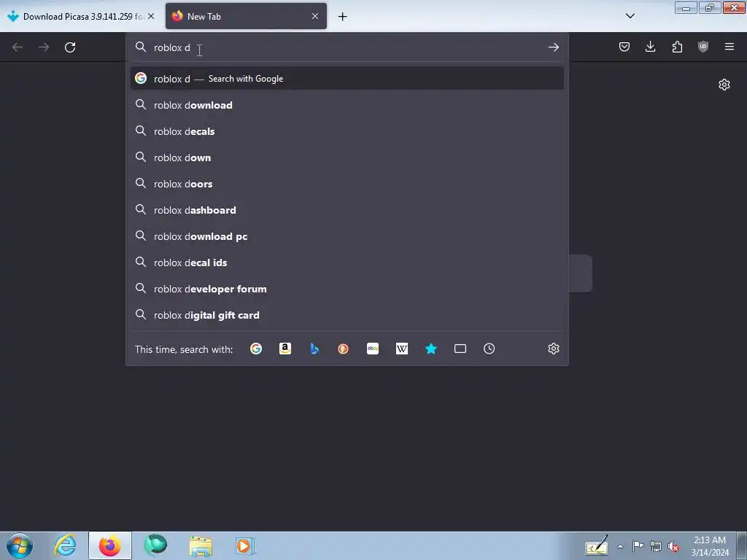Select suggestion 'roblox developer forum'
The height and width of the screenshot is (560, 747).
(x=347, y=289)
